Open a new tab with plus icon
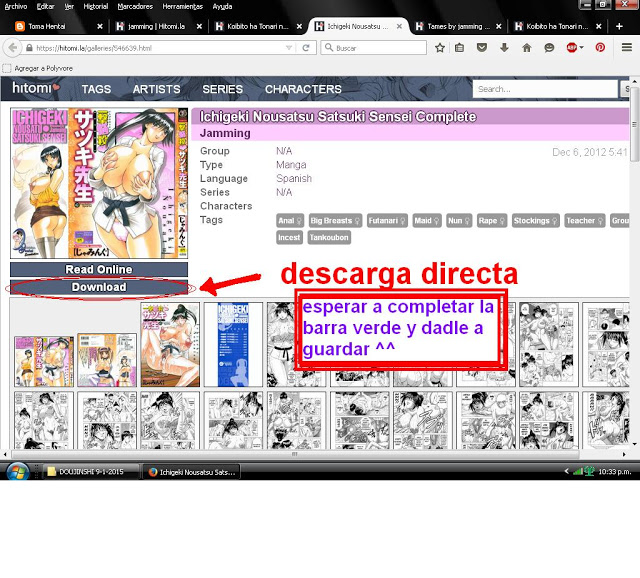Viewport: 640px width, 578px height. [x=619, y=26]
